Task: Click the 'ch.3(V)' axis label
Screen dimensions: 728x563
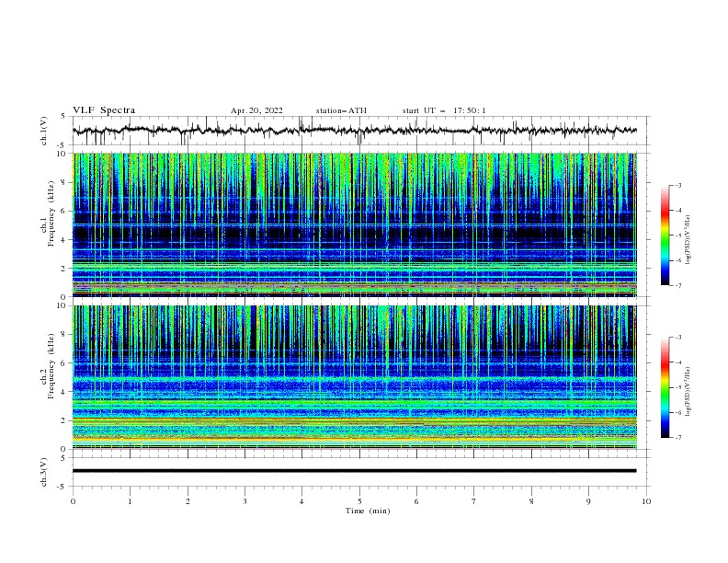Action: pos(44,473)
